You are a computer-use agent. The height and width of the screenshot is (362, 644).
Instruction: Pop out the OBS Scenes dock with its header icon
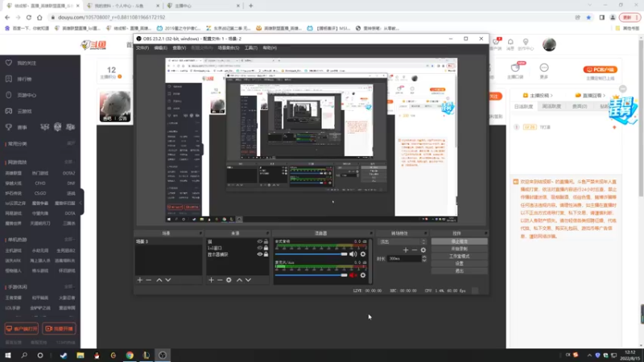200,233
